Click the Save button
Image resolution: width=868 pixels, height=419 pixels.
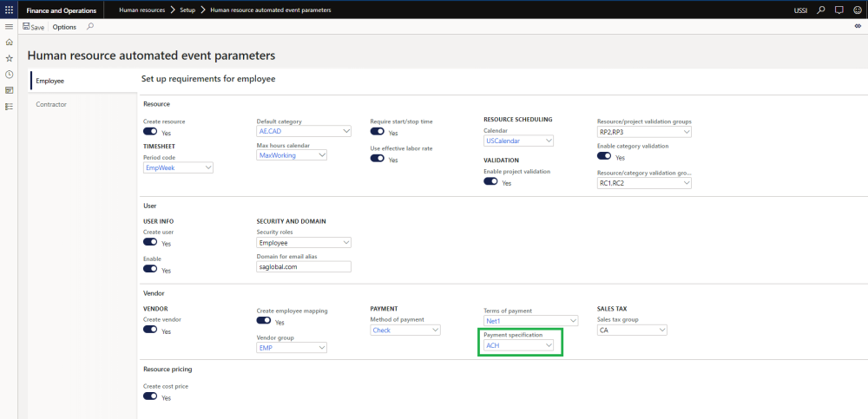point(34,27)
